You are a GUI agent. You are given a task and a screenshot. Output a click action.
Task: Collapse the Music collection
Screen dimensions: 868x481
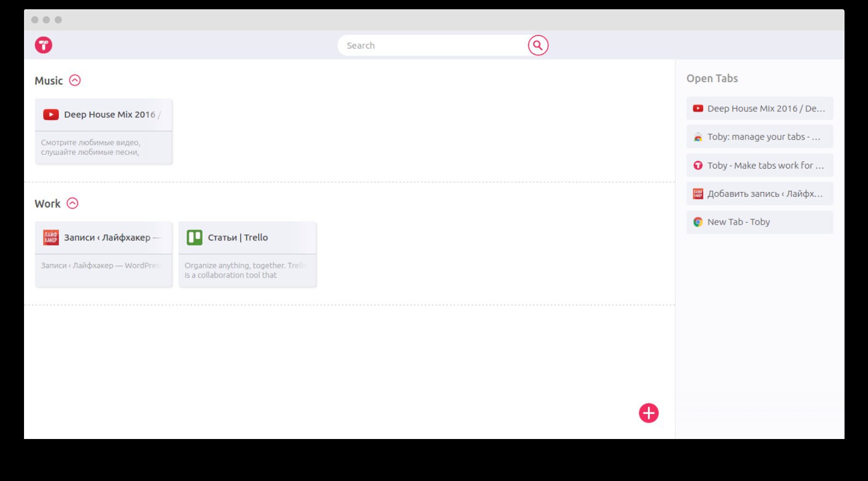pyautogui.click(x=75, y=80)
